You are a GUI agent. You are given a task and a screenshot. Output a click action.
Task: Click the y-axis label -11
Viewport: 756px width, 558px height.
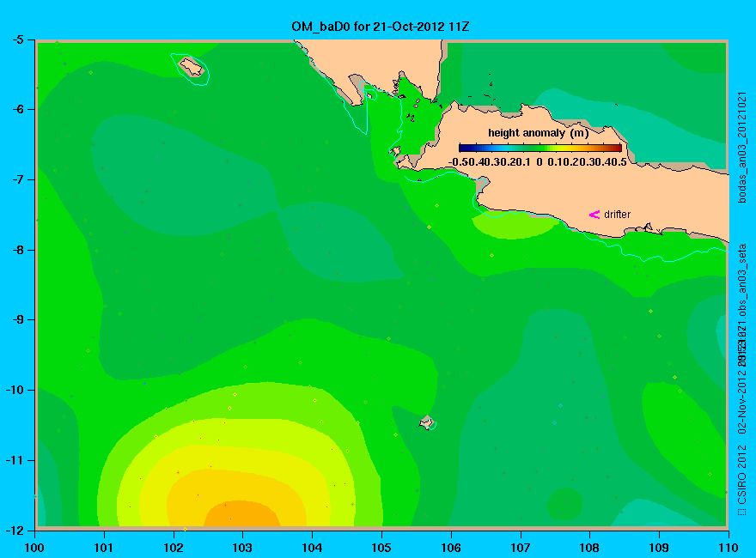click(x=15, y=460)
